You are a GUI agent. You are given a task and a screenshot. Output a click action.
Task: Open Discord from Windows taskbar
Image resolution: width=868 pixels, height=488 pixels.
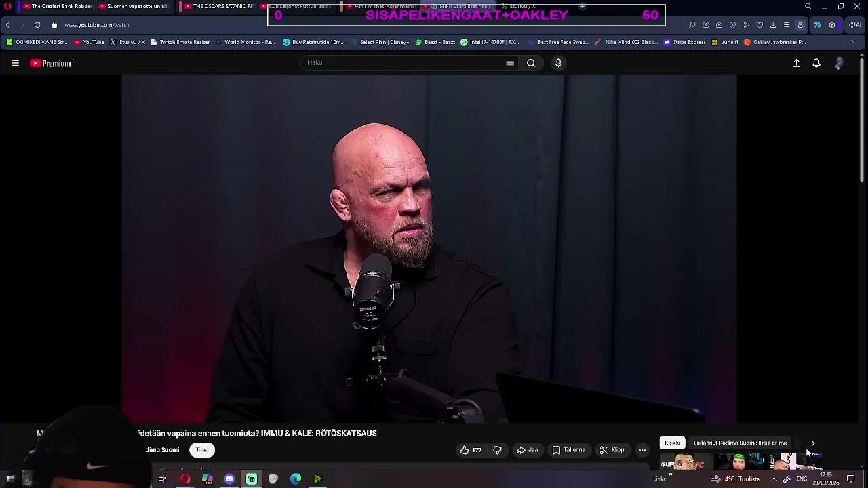click(229, 479)
